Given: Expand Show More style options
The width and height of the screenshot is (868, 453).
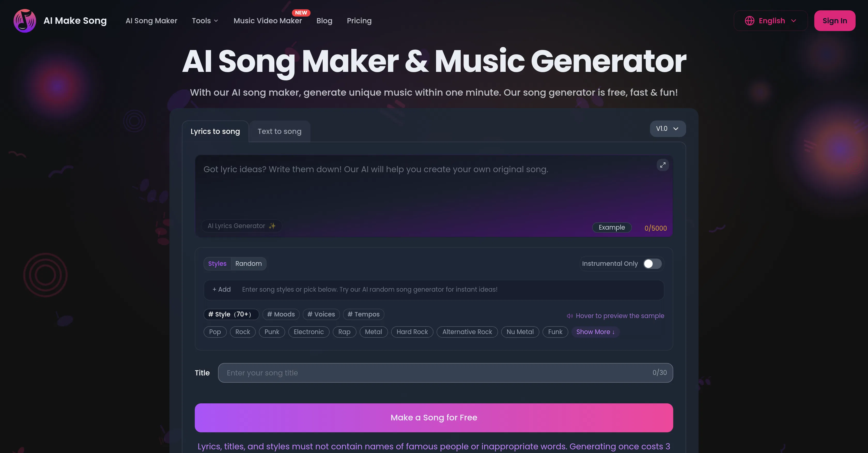Looking at the screenshot, I should (x=595, y=332).
